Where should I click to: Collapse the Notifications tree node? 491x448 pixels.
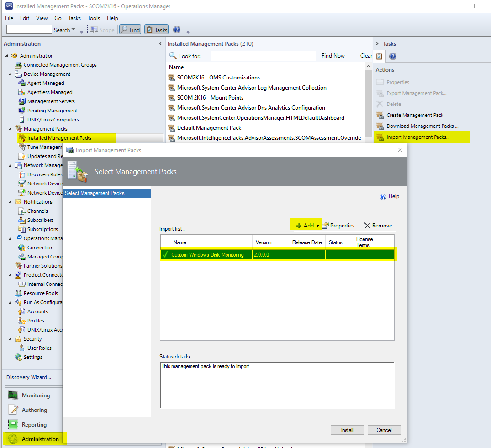click(11, 202)
